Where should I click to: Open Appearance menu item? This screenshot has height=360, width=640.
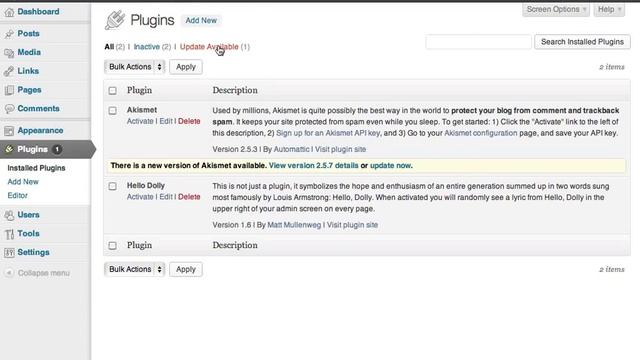tap(40, 131)
